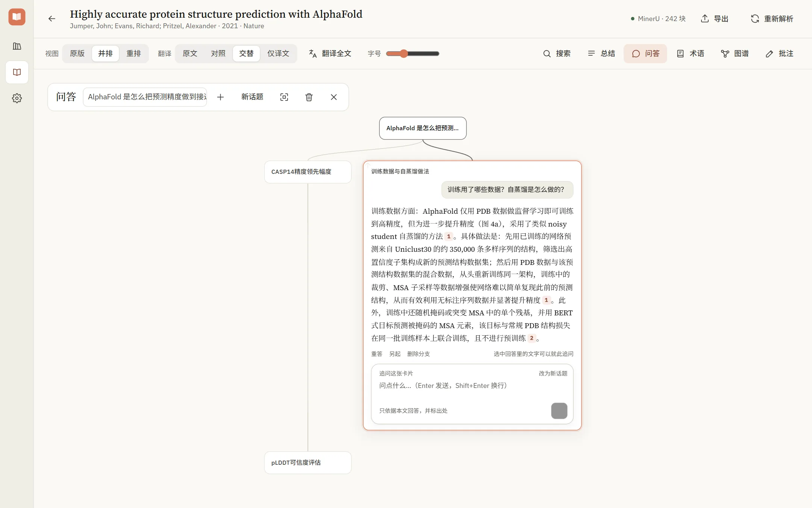Select 重排 view mode
Image resolution: width=812 pixels, height=508 pixels.
tap(133, 53)
